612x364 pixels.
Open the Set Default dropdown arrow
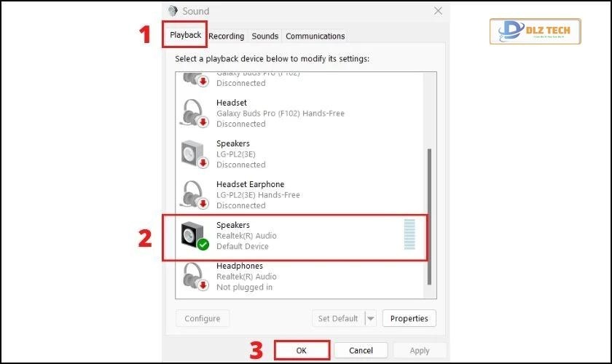370,318
